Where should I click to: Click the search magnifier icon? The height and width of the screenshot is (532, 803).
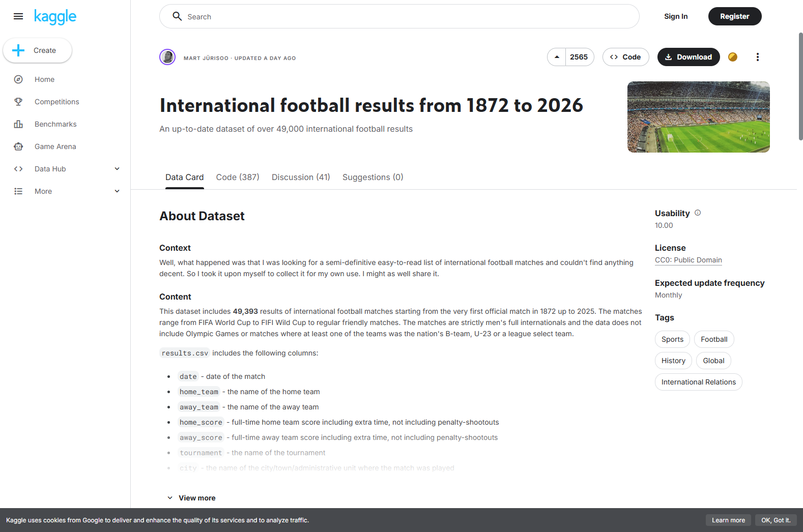177,16
